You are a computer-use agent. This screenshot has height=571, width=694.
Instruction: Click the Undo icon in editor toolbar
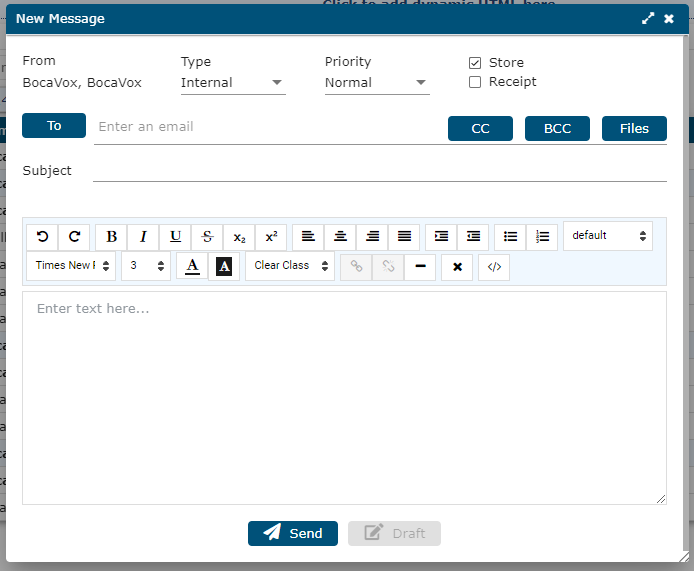[x=42, y=236]
